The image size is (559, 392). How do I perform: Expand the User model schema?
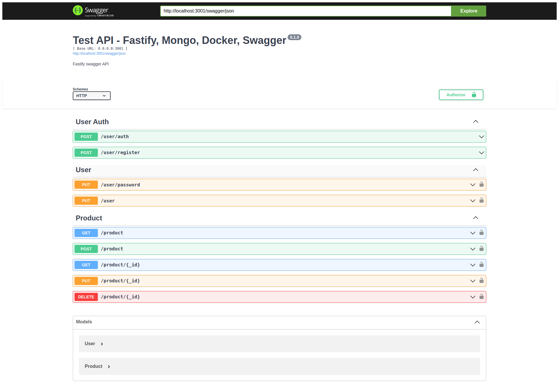pyautogui.click(x=94, y=344)
